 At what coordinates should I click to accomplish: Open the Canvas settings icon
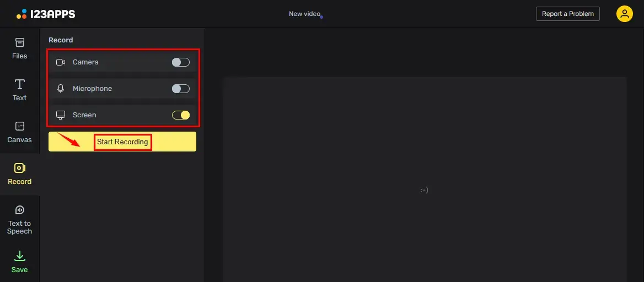[20, 126]
